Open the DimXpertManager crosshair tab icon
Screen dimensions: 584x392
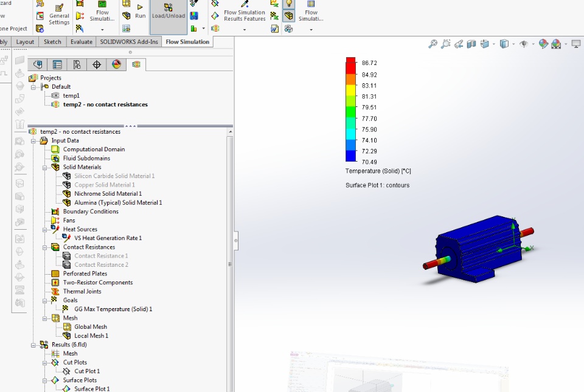97,64
